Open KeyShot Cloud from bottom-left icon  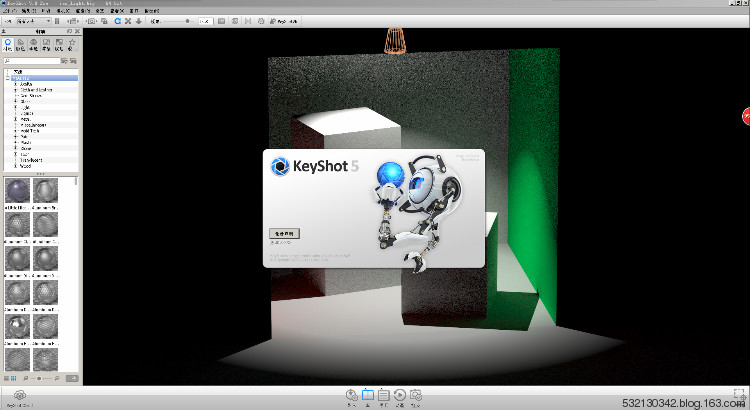[20, 397]
